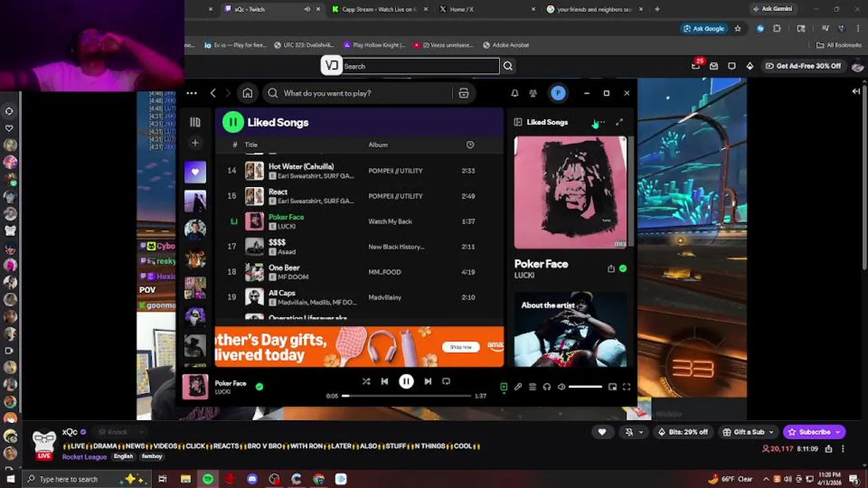Sort by the duration clock column icon
This screenshot has width=868, height=488.
[x=470, y=144]
